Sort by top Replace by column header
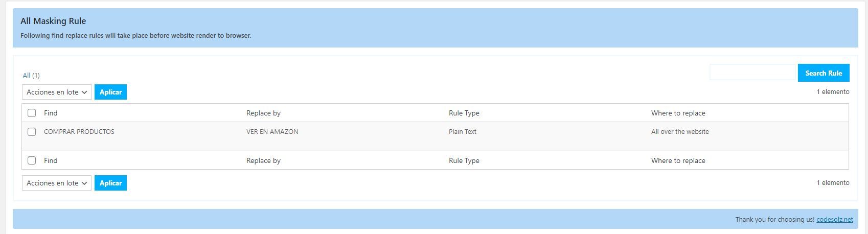 point(263,113)
